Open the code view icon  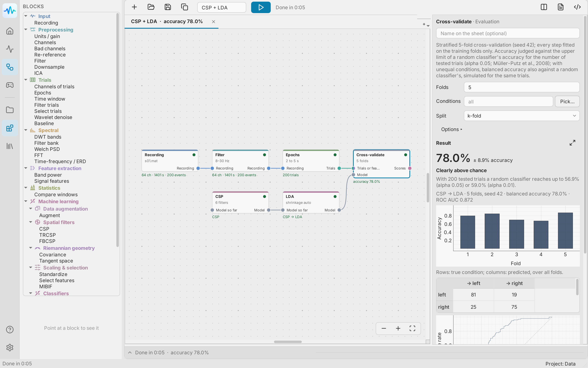tap(577, 7)
